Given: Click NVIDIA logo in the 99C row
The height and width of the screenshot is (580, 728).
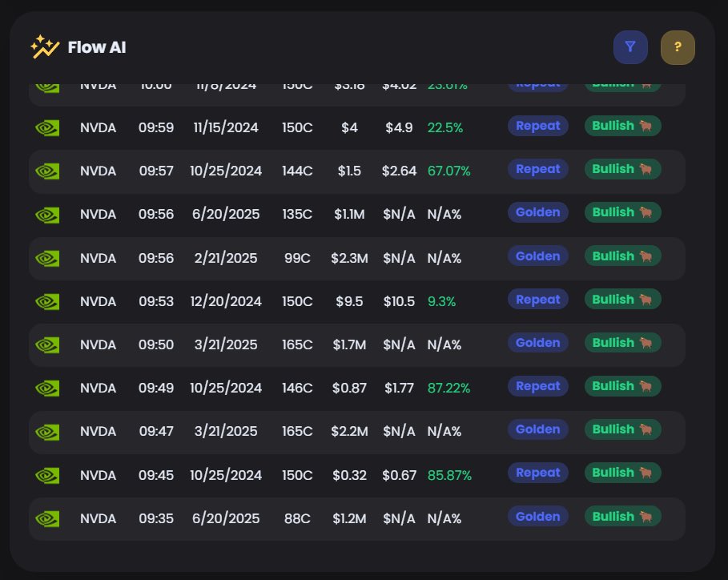Looking at the screenshot, I should click(x=47, y=258).
